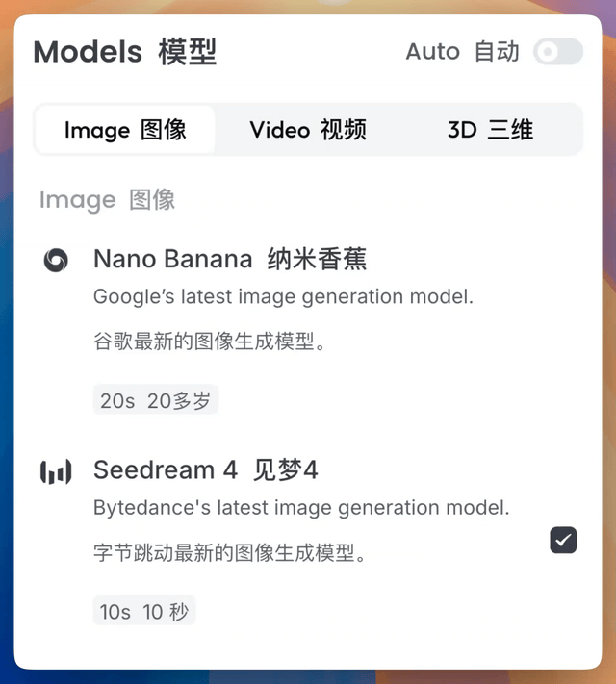
Task: Select the Nano Banana model title
Action: point(173,259)
